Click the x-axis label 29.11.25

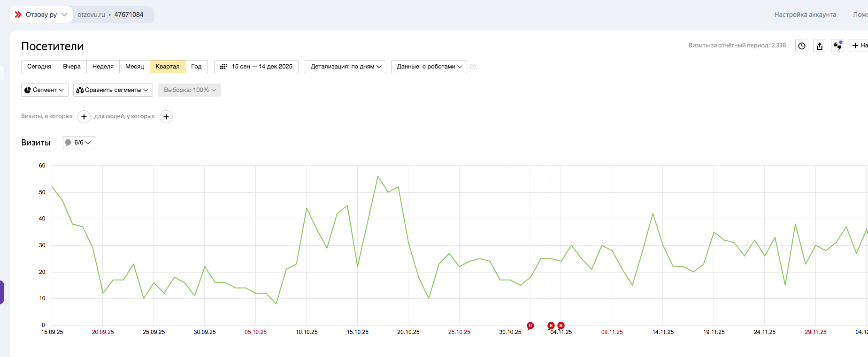[x=815, y=332]
